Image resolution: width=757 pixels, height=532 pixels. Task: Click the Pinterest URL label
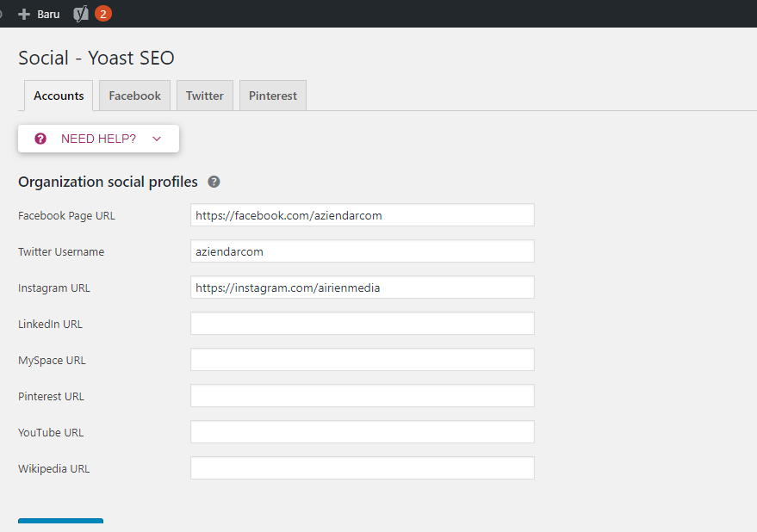pyautogui.click(x=51, y=397)
